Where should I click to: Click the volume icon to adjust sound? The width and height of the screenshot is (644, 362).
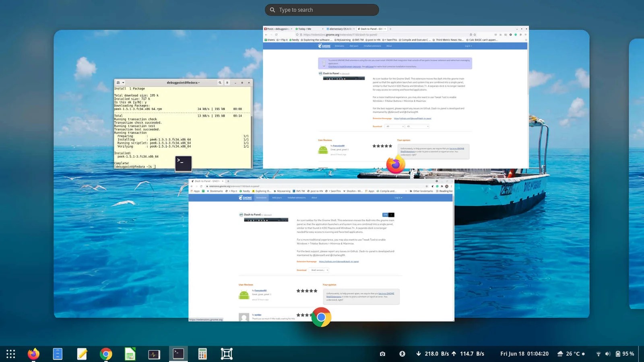click(608, 354)
